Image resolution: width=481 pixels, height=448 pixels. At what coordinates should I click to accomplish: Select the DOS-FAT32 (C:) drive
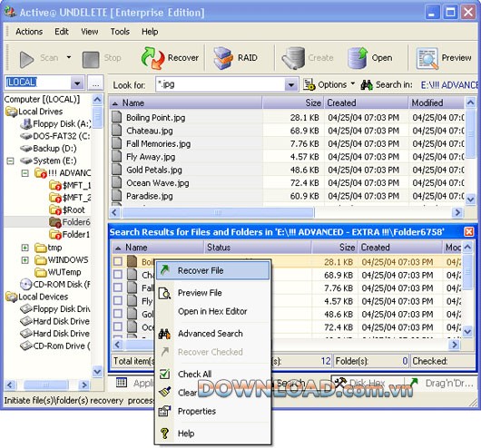[55, 136]
